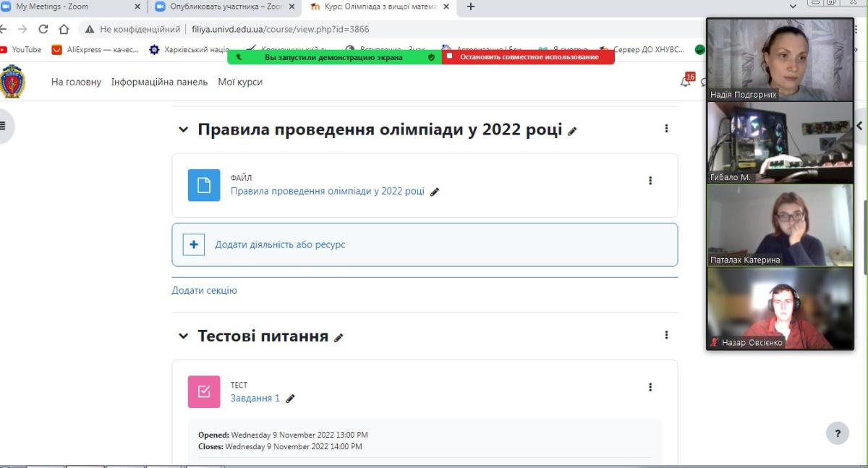Rename Завдання 1 using its pencil icon
This screenshot has height=468, width=868.
click(291, 399)
